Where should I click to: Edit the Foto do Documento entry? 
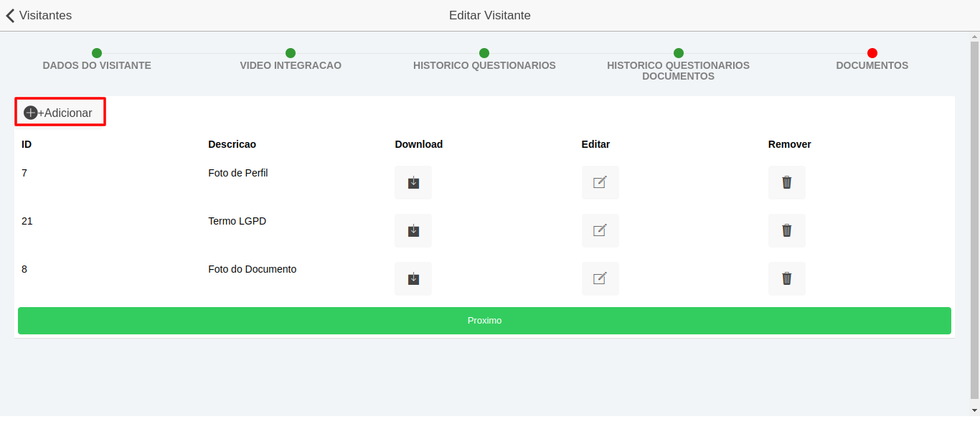[x=600, y=278]
